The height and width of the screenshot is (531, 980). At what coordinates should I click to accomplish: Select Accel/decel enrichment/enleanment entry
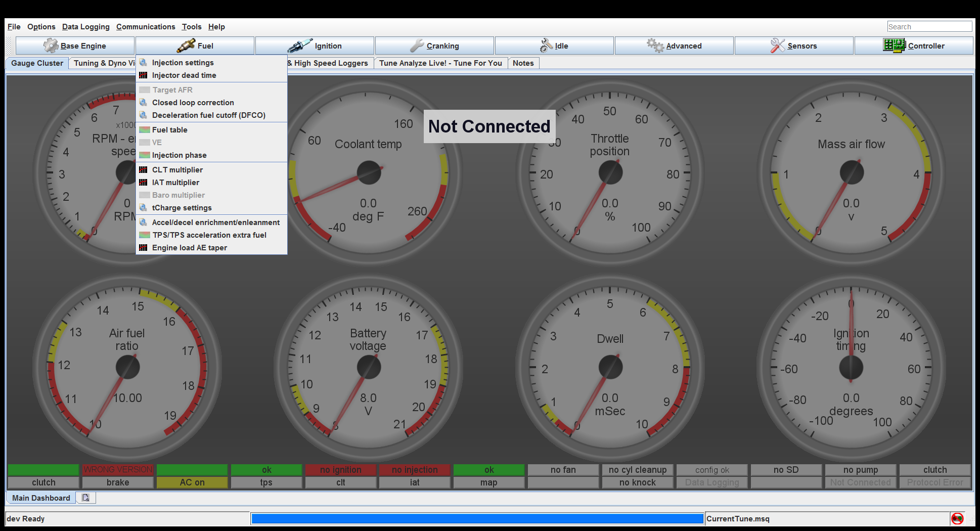211,223
